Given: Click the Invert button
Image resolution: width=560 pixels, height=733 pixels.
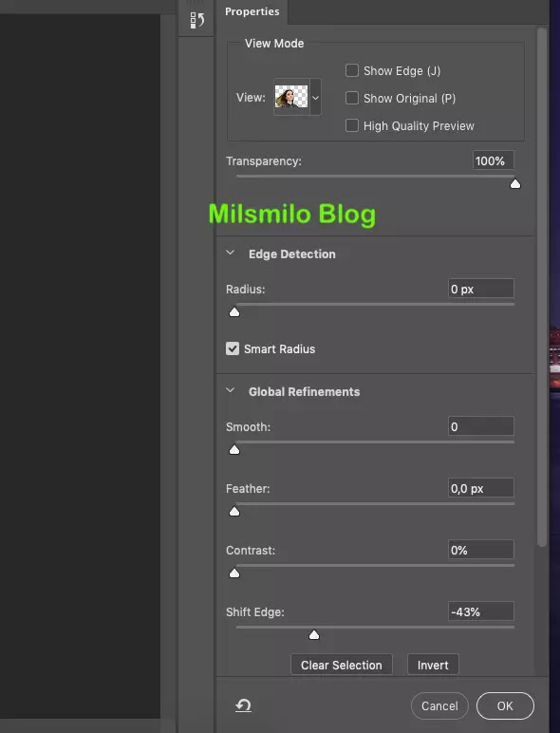Looking at the screenshot, I should (x=433, y=665).
